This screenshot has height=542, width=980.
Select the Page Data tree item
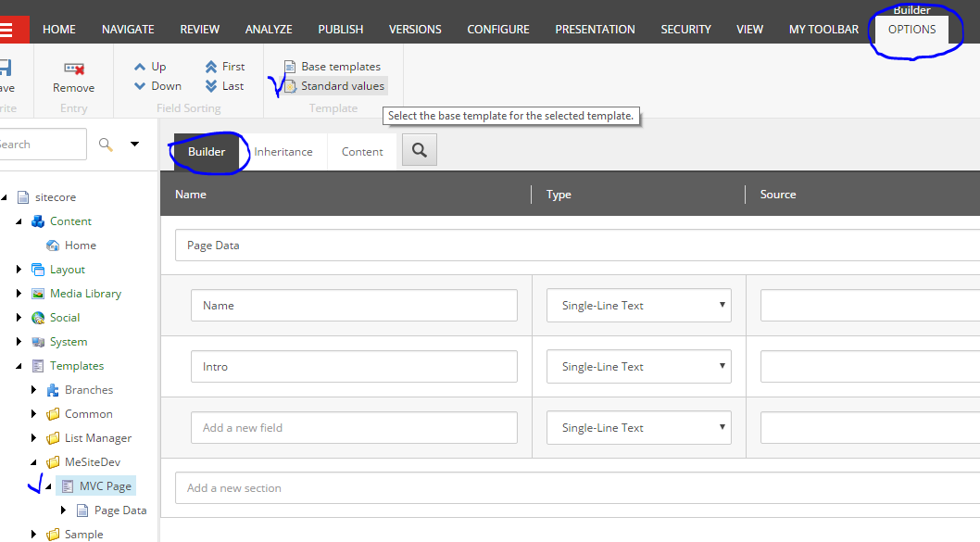coord(120,510)
